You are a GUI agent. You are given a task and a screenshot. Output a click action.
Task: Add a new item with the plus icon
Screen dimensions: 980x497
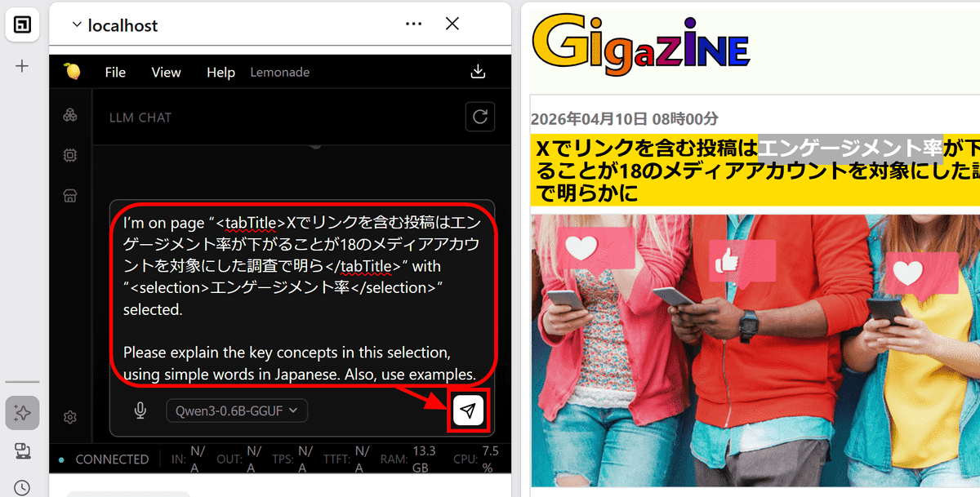click(22, 66)
